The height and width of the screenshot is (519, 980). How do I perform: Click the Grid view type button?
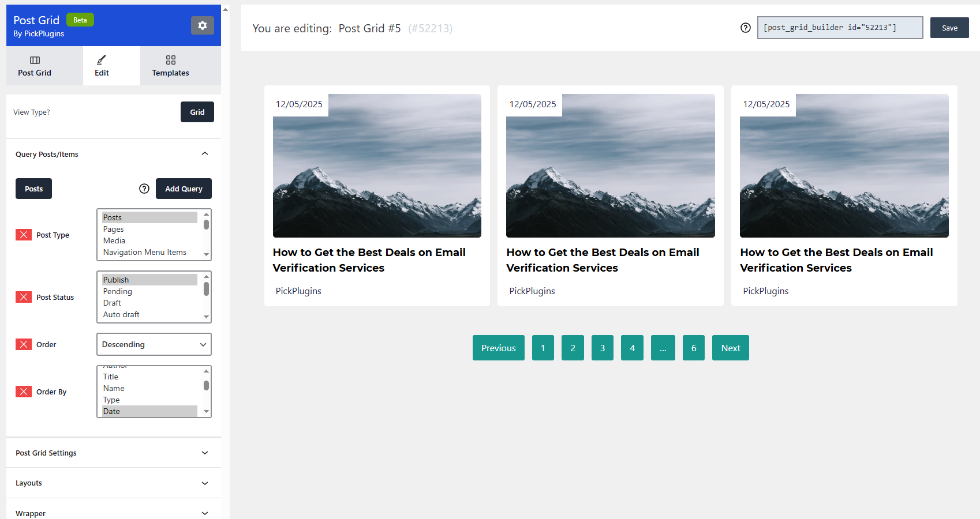point(197,112)
